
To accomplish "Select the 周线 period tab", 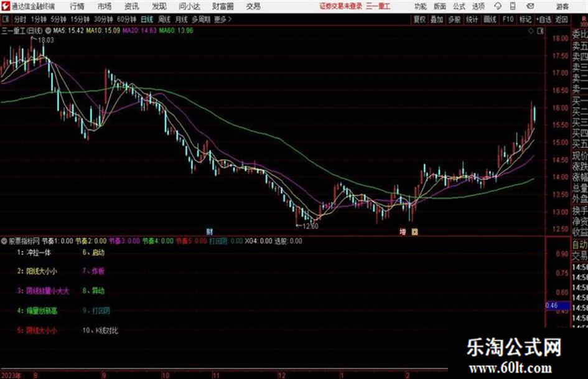I will pyautogui.click(x=164, y=19).
